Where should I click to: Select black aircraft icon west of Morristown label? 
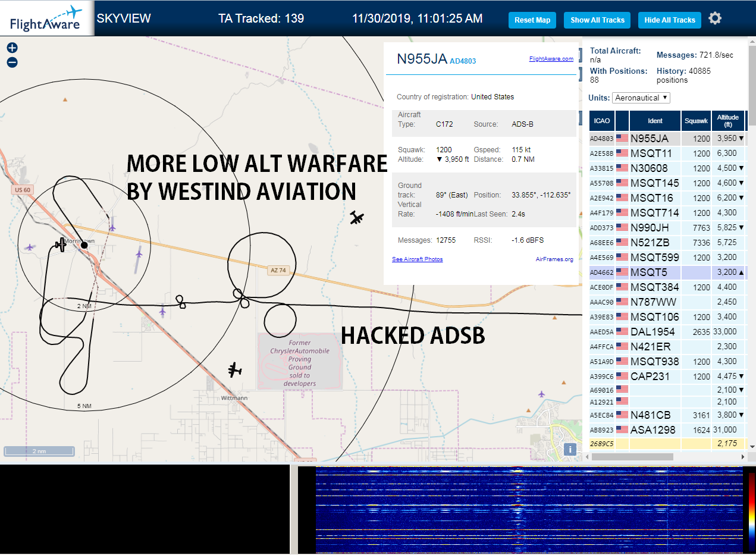61,244
